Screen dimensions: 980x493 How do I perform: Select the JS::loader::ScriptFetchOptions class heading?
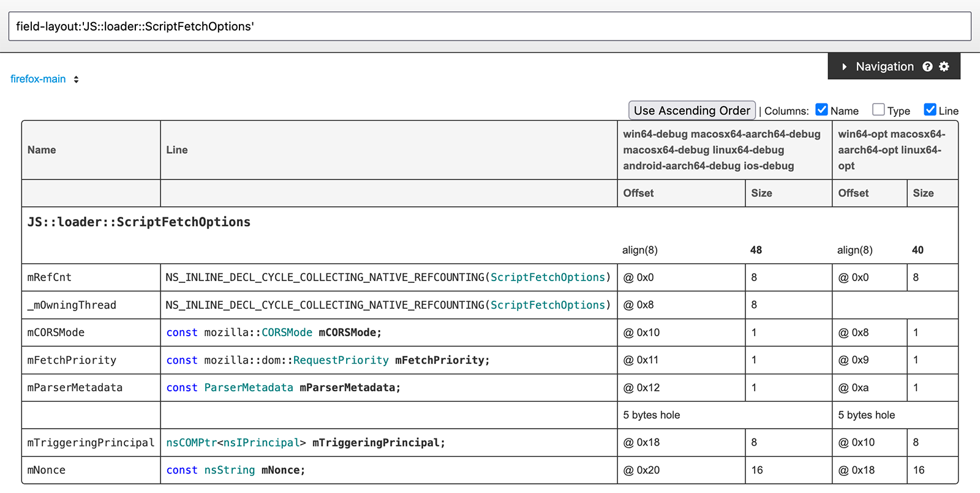(139, 222)
